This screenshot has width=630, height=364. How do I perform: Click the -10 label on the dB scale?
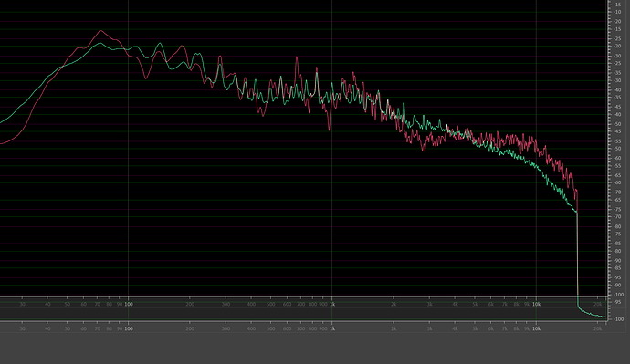tap(617, 13)
